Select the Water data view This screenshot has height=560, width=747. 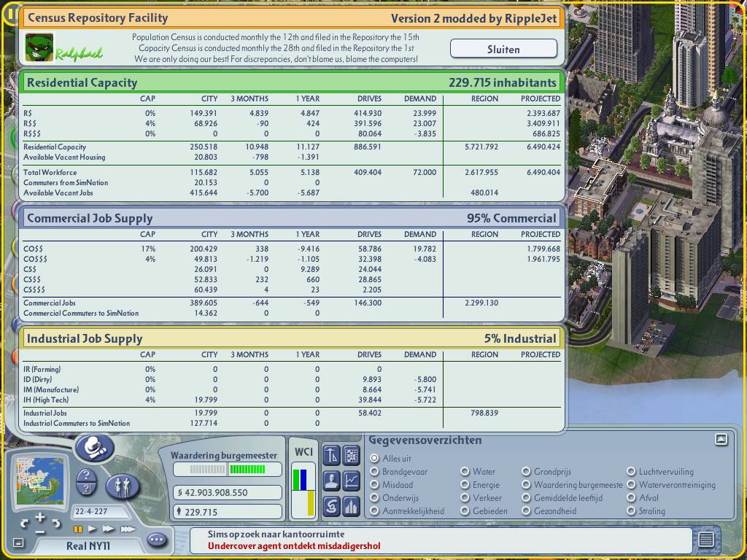point(465,472)
